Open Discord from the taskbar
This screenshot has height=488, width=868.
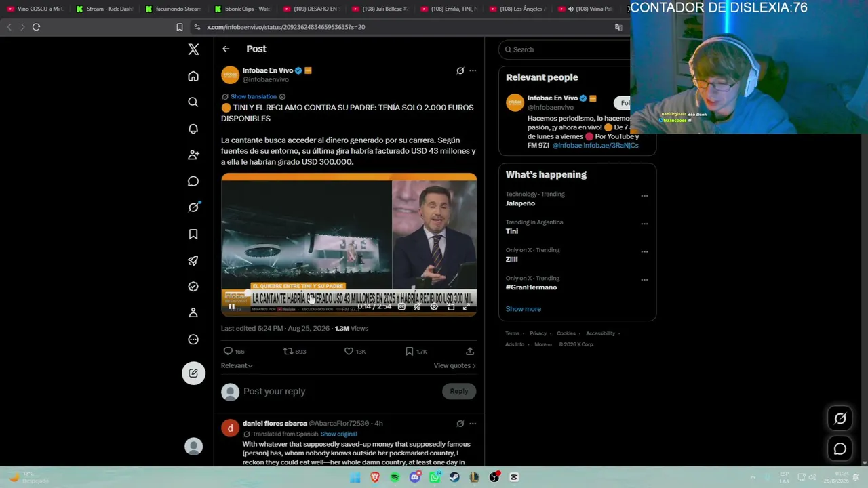[415, 477]
